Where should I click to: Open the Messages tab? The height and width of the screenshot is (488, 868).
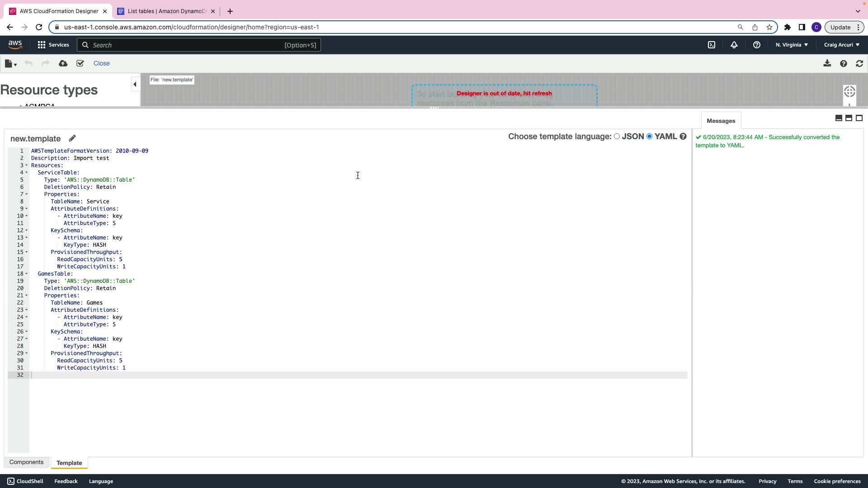pyautogui.click(x=721, y=121)
